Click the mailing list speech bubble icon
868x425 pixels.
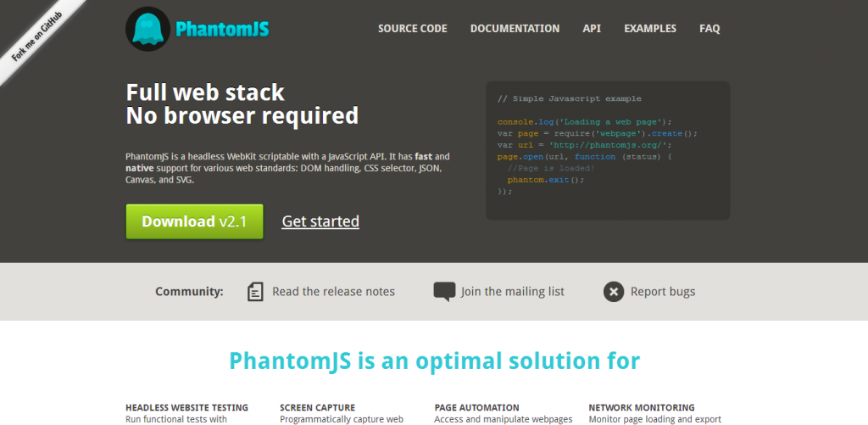coord(444,292)
